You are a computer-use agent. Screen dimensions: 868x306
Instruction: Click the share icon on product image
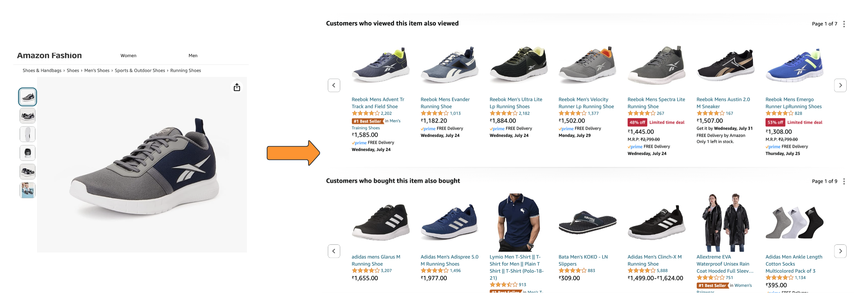coord(237,87)
